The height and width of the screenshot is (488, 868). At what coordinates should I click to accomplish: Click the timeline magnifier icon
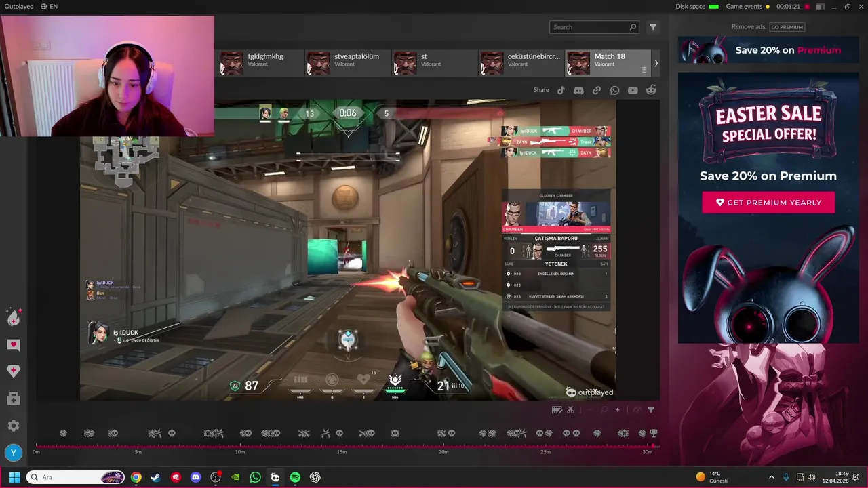604,409
